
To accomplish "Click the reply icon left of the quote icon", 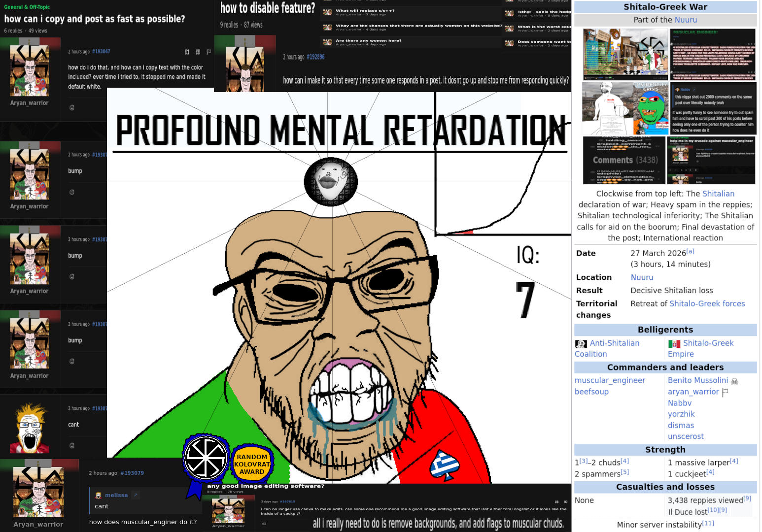I will click(187, 52).
